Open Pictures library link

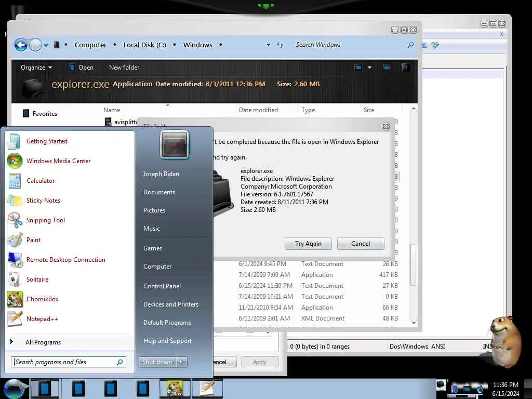(x=154, y=210)
